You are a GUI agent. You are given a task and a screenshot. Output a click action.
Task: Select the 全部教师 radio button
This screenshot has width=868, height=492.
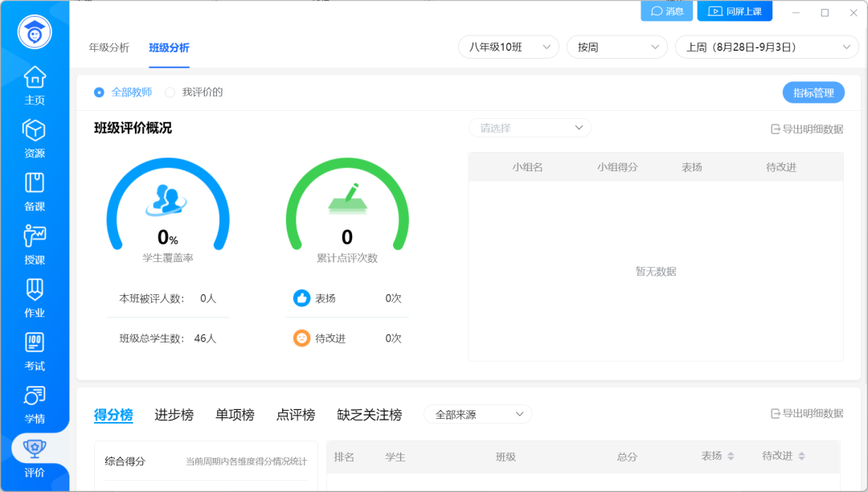(100, 92)
